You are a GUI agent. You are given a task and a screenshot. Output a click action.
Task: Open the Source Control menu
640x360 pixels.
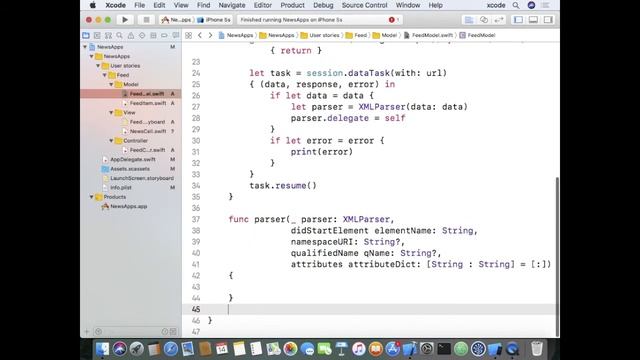point(364,5)
